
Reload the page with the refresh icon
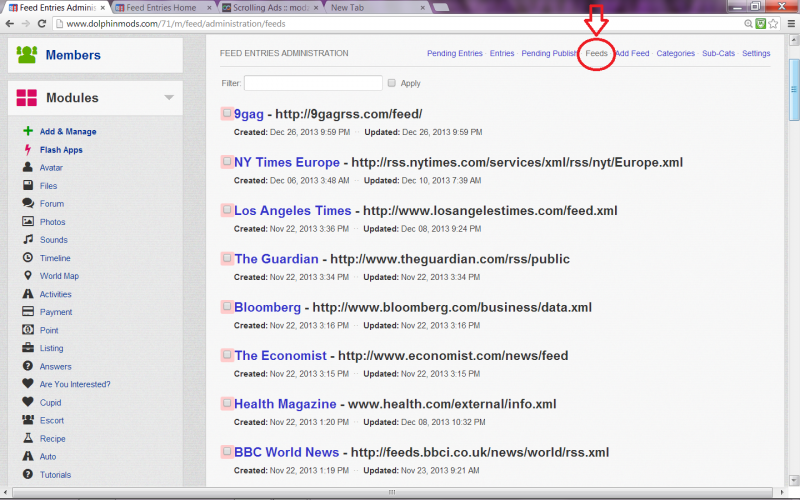point(42,23)
